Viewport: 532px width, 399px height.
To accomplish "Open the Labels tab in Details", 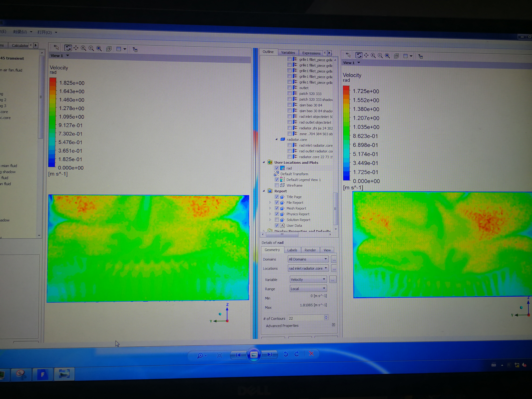I will click(x=292, y=250).
